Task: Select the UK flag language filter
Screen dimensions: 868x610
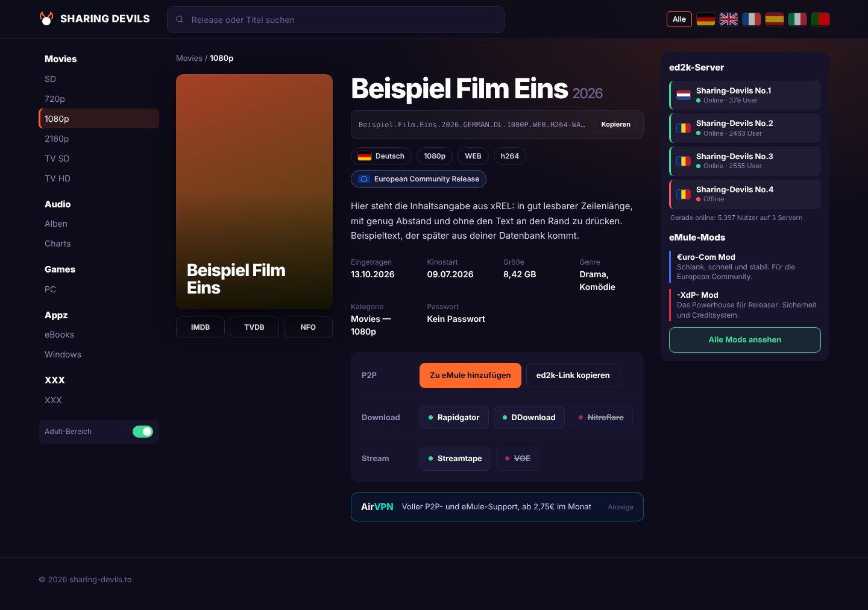Action: 729,19
